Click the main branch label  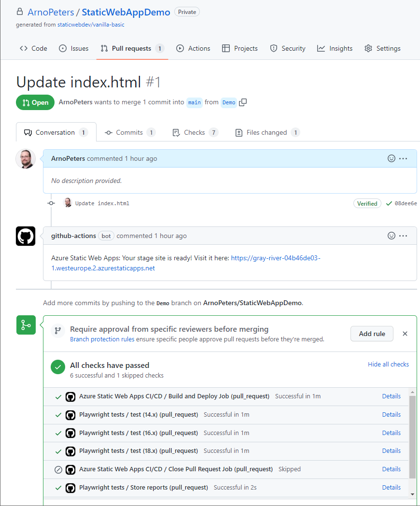pos(195,102)
